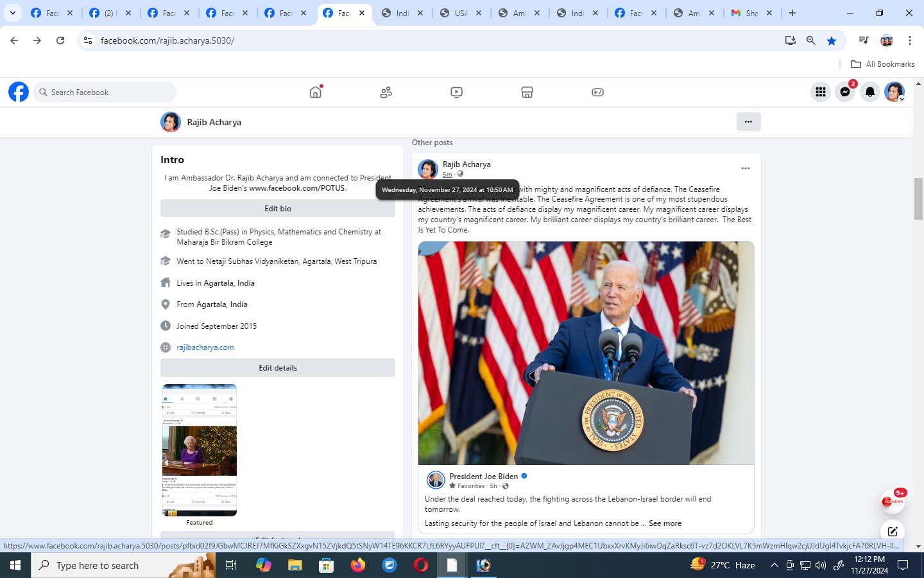Launch Firefox from the taskbar

(x=357, y=565)
